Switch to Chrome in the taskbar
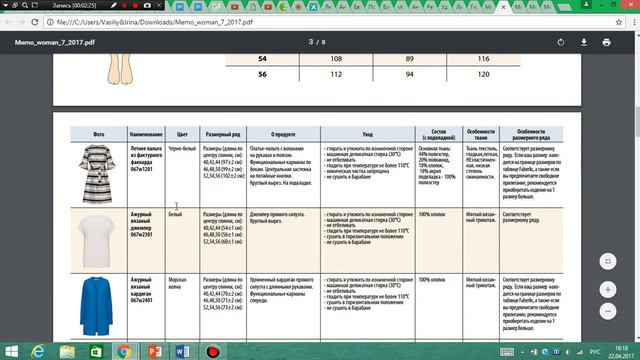 coord(124,351)
